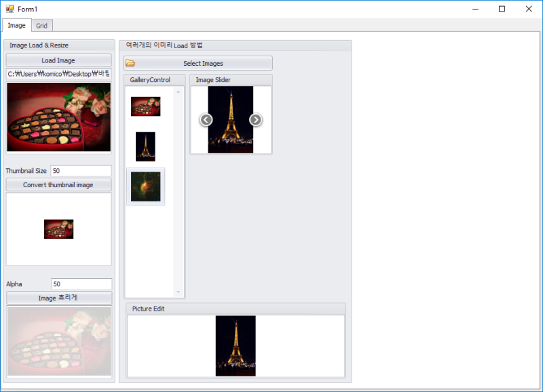Click the Image 흐리게 button
The width and height of the screenshot is (543, 392).
(x=58, y=297)
